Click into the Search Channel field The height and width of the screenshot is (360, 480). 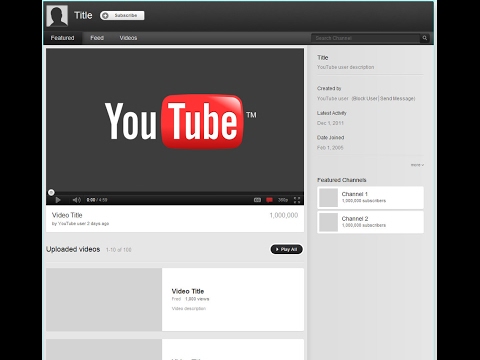pyautogui.click(x=366, y=38)
